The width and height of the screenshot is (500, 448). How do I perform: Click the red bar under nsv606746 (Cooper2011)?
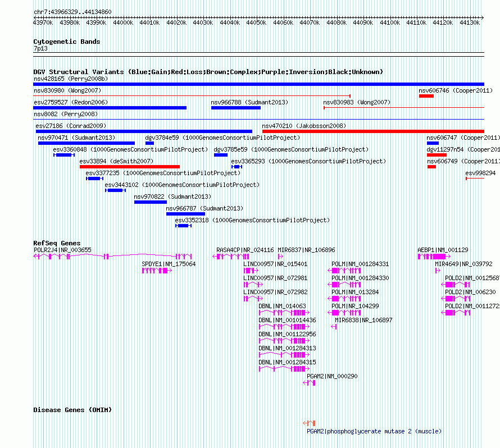pyautogui.click(x=426, y=96)
